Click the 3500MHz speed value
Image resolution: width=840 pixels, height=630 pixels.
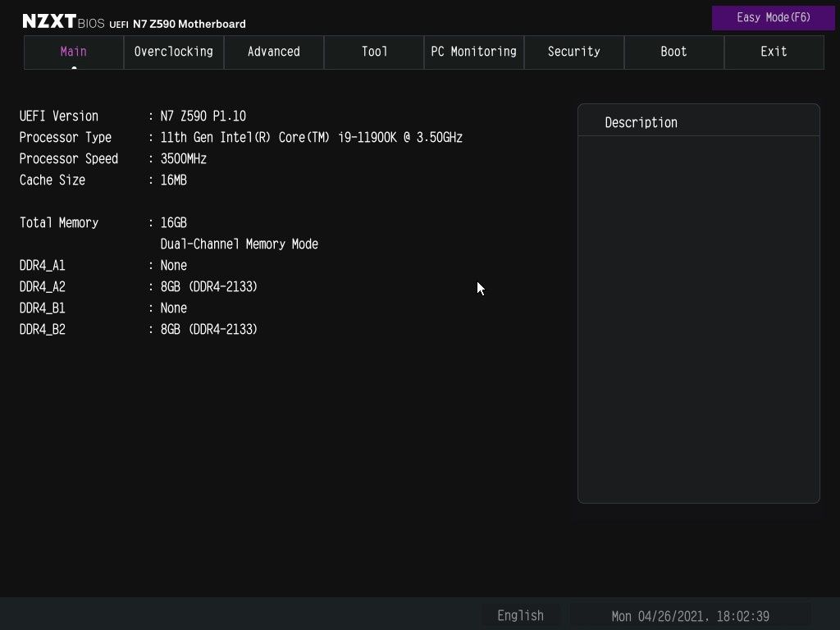pos(183,159)
